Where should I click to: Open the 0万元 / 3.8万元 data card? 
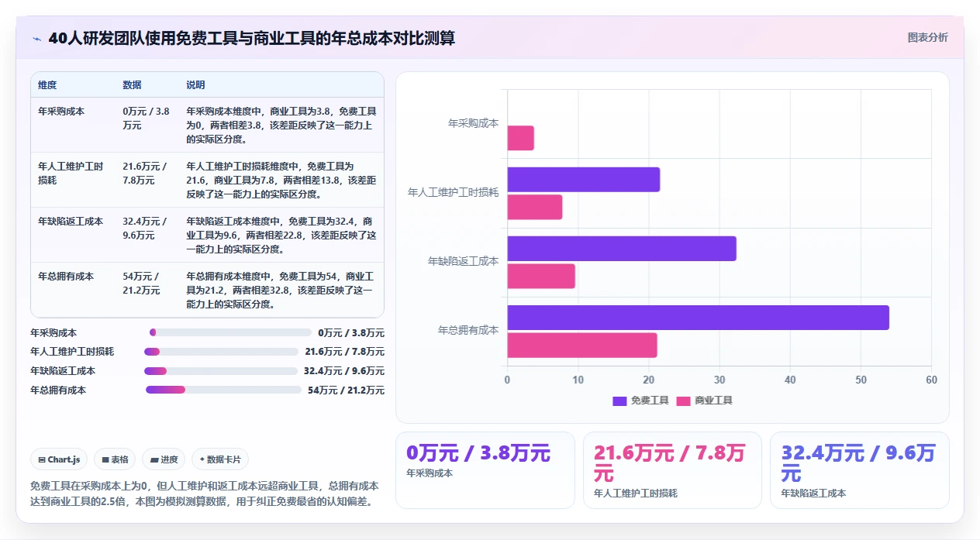click(485, 470)
